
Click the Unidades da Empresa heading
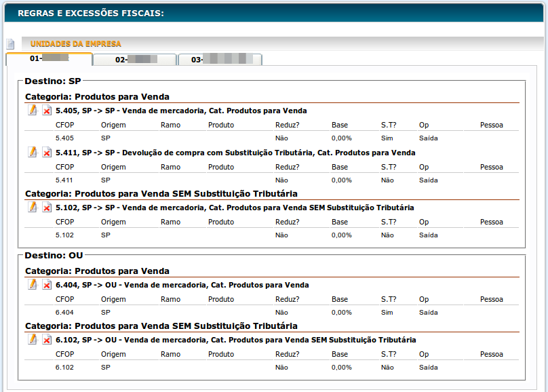coord(76,44)
